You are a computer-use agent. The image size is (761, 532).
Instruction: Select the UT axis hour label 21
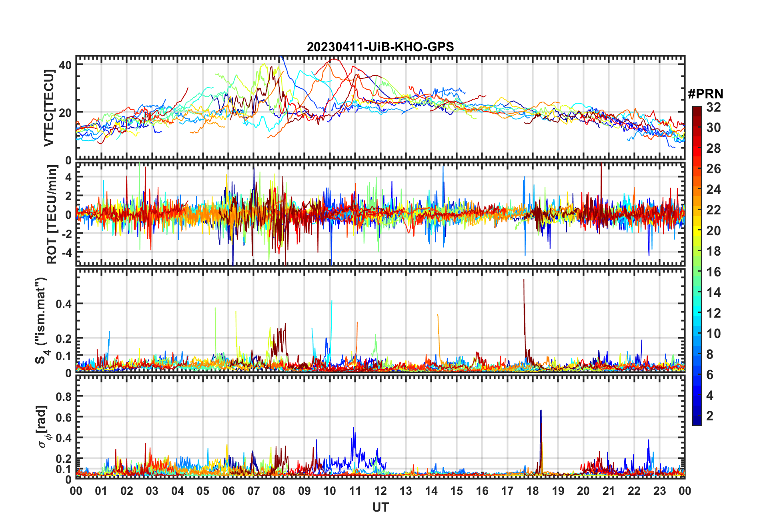[609, 491]
